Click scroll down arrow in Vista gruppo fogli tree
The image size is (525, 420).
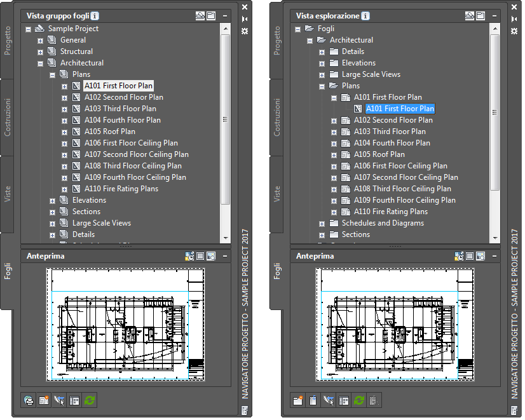tap(226, 238)
